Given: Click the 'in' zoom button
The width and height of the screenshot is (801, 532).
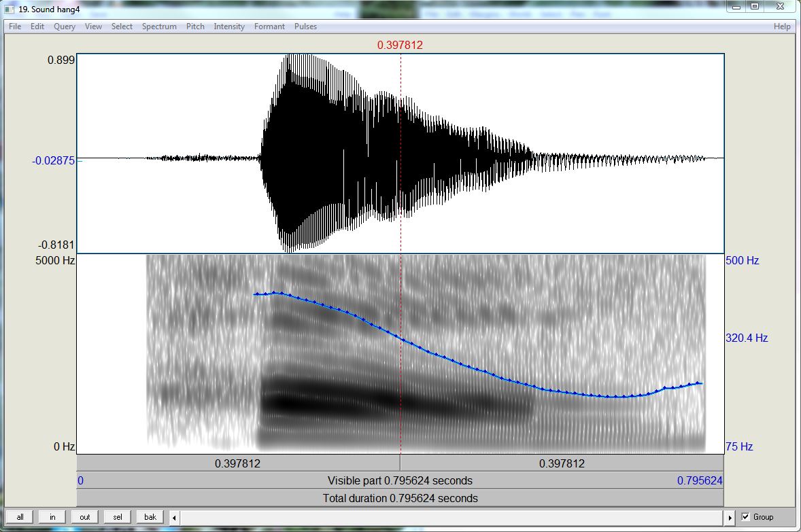Looking at the screenshot, I should coord(52,517).
